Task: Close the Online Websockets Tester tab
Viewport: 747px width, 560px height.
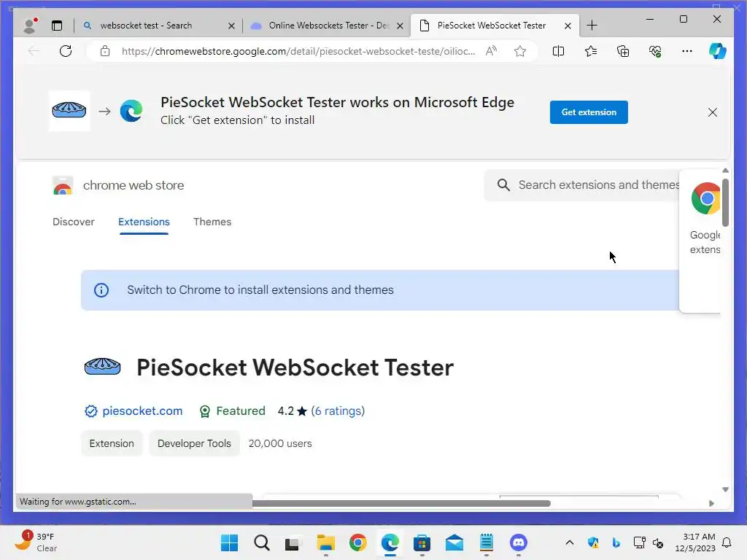Action: (x=400, y=26)
